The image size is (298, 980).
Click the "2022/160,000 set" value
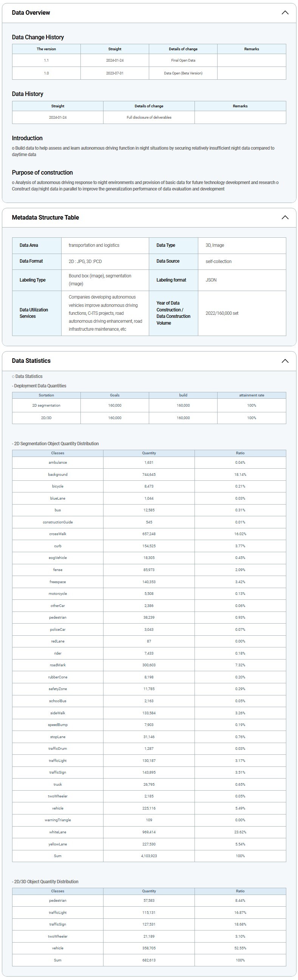(222, 313)
